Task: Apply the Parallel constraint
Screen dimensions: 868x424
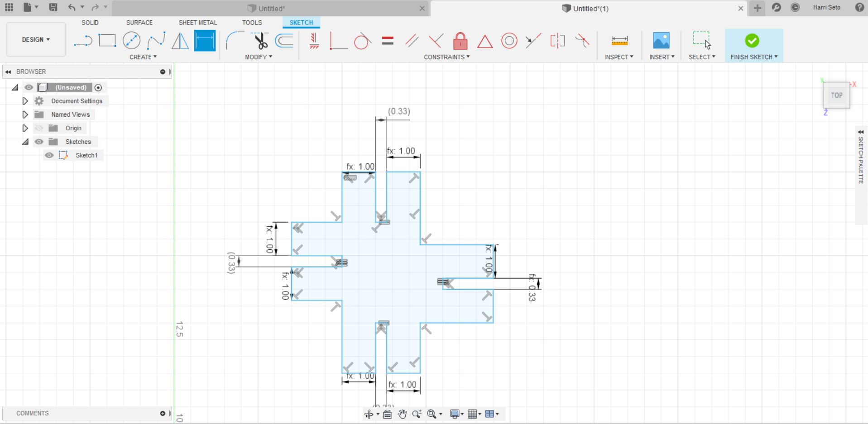Action: 412,41
